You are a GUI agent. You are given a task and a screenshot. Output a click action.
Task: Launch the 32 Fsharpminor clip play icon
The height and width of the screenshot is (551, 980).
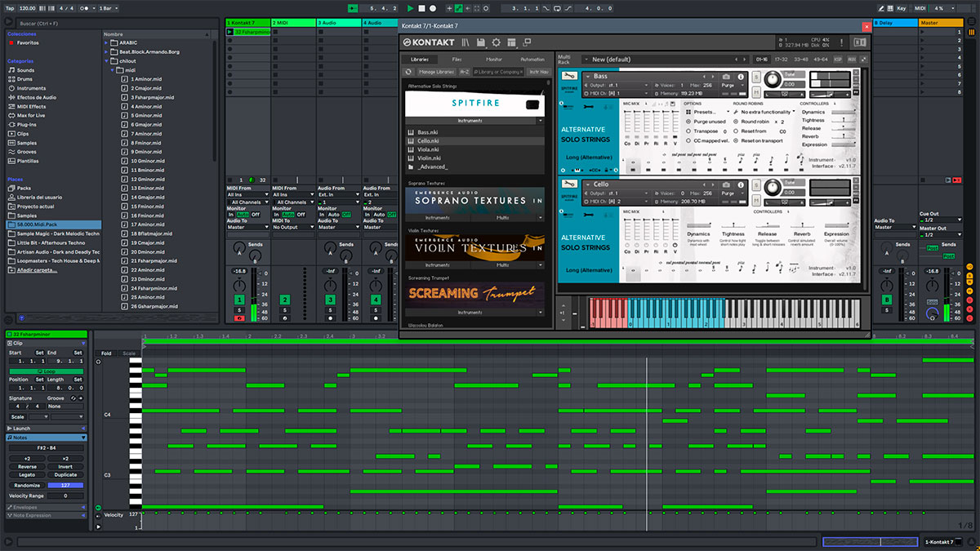coord(230,32)
